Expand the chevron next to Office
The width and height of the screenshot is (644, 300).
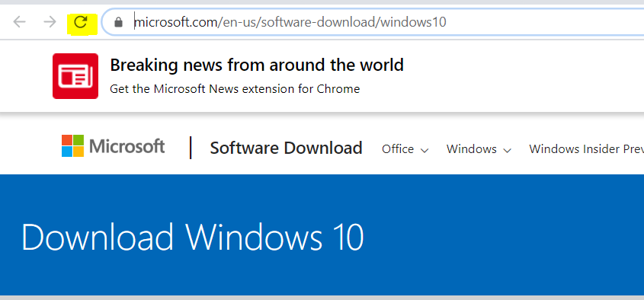425,151
